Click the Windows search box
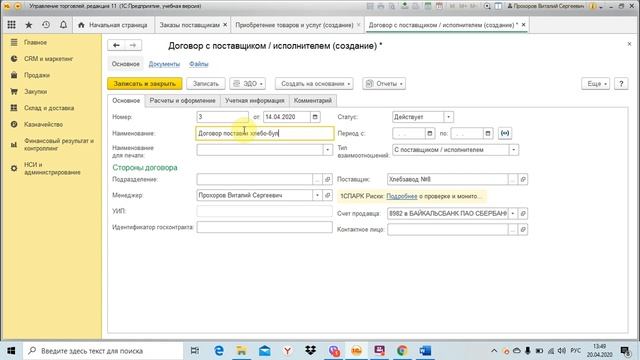Image resolution: width=640 pixels, height=360 pixels. click(103, 351)
